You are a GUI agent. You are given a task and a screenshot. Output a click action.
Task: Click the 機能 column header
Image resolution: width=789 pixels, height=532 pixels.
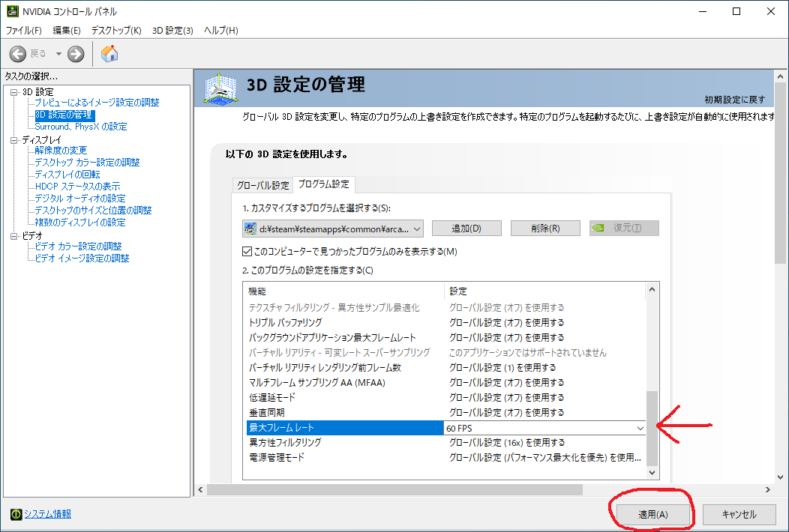click(x=344, y=291)
